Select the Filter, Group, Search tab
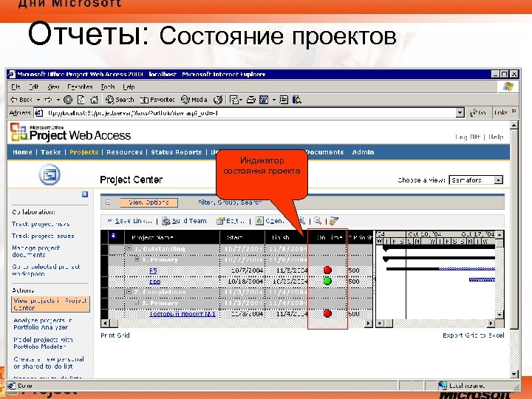Screen dimensions: 532x399 point(229,202)
